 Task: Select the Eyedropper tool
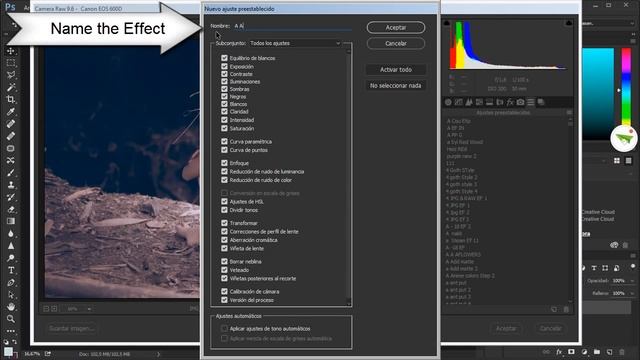pyautogui.click(x=11, y=111)
